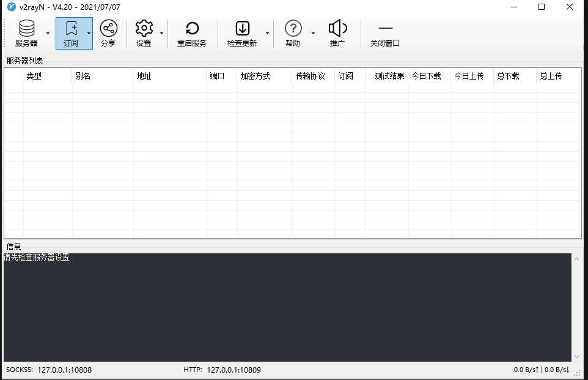The width and height of the screenshot is (588, 380).
Task: Click the 订阅 column header in server list
Action: 350,76
